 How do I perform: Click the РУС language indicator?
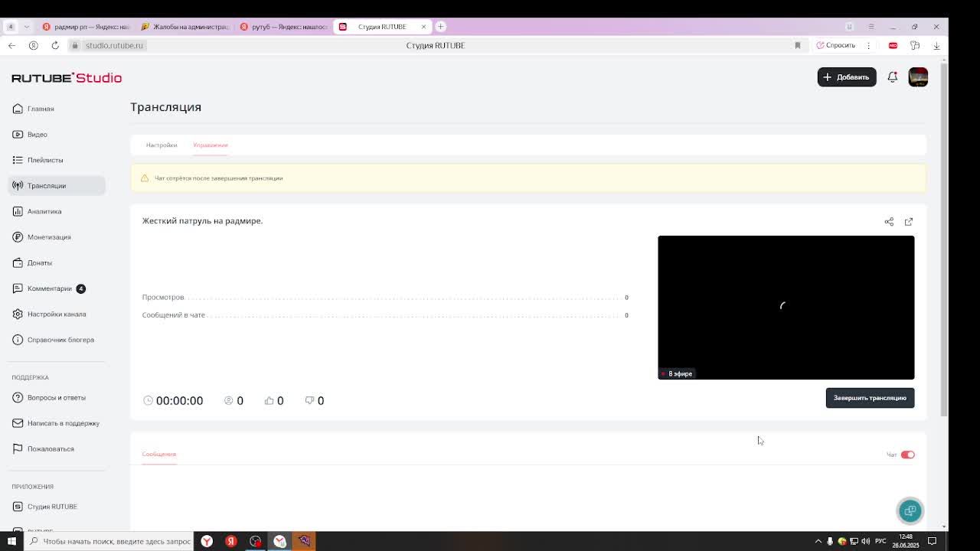pyautogui.click(x=880, y=541)
